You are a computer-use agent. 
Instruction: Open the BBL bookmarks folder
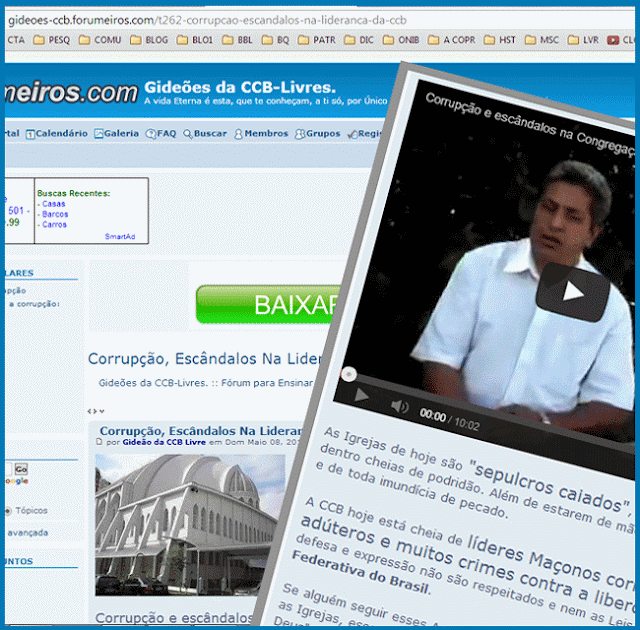click(x=237, y=40)
